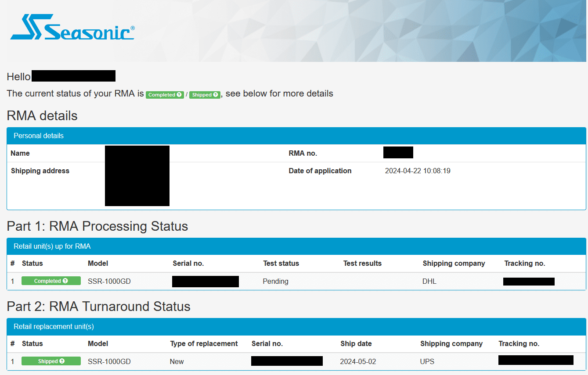Click the 'Retail unit(s) up for RMA' panel header
Screen dimensions: 588x375
click(296, 246)
